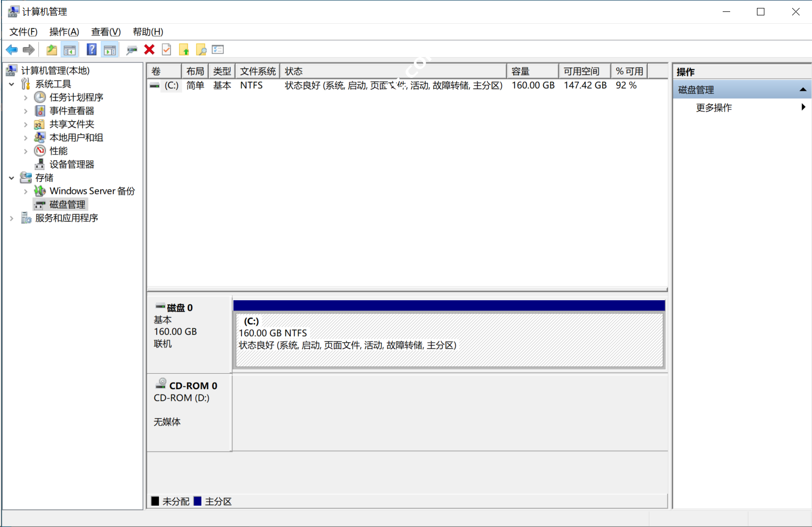Click the blue Back arrow in toolbar

(x=11, y=50)
